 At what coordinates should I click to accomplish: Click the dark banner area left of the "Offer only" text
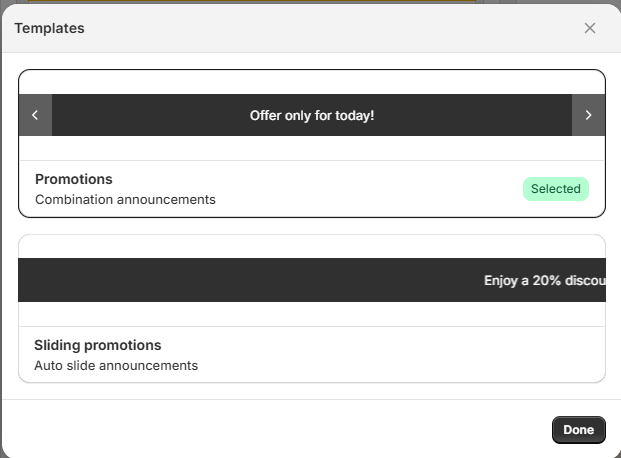(150, 115)
